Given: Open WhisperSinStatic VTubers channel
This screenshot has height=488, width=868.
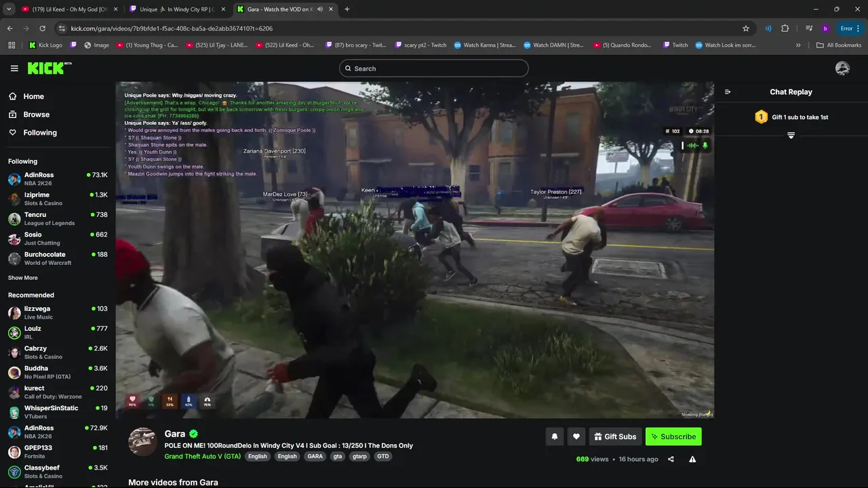Looking at the screenshot, I should coord(58,412).
